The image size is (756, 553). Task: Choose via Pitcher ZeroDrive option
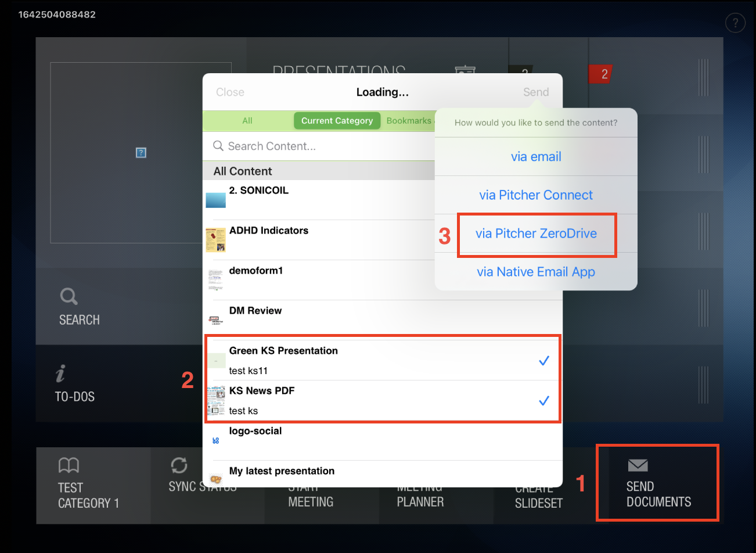pyautogui.click(x=536, y=234)
